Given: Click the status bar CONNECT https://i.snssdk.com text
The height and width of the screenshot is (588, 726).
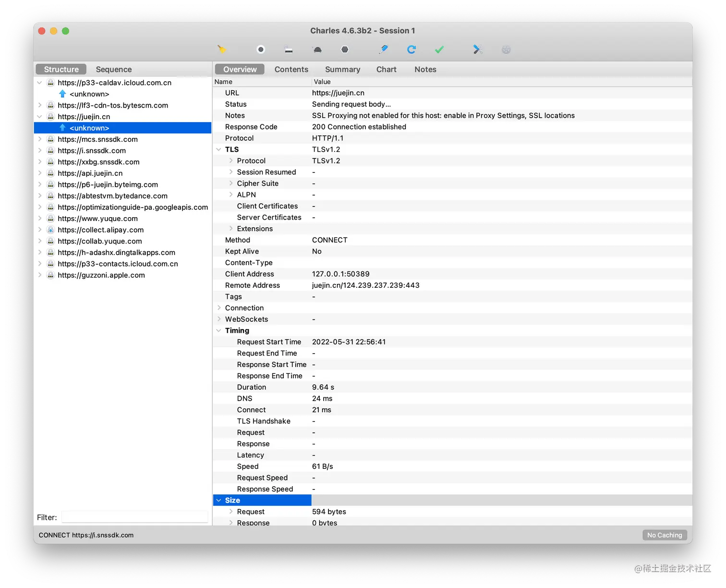Looking at the screenshot, I should pos(86,535).
